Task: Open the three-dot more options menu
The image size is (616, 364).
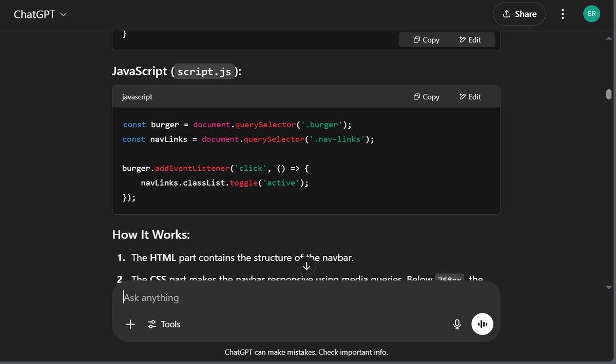Action: tap(563, 14)
